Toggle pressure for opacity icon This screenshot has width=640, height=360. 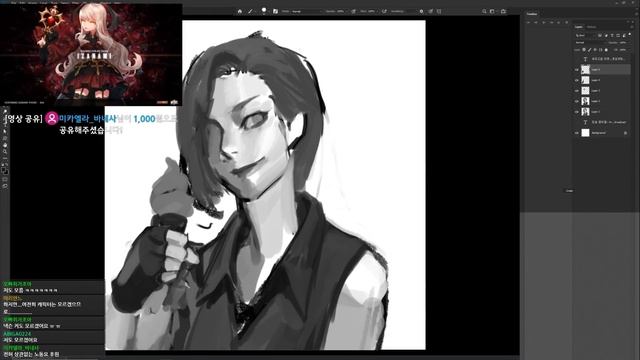(x=353, y=11)
